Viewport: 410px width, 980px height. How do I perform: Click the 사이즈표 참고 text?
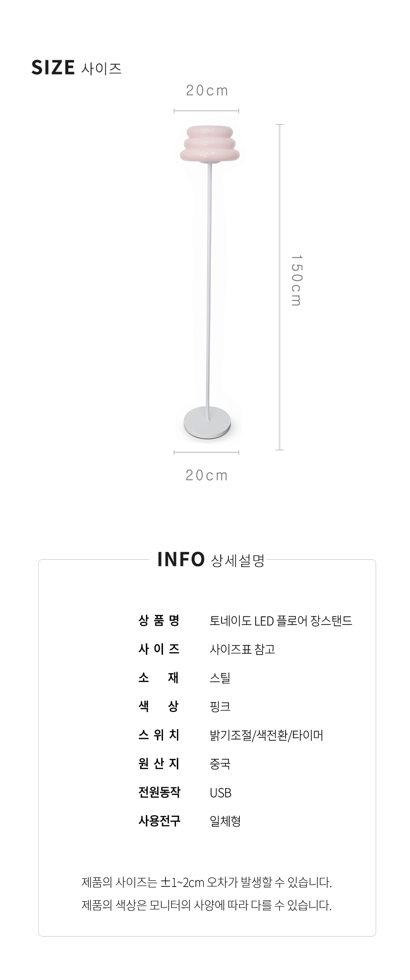pos(242,649)
